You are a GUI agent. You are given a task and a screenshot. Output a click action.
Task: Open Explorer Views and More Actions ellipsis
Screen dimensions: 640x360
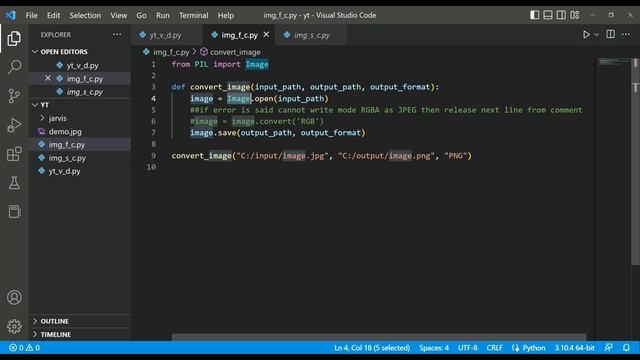[x=117, y=35]
